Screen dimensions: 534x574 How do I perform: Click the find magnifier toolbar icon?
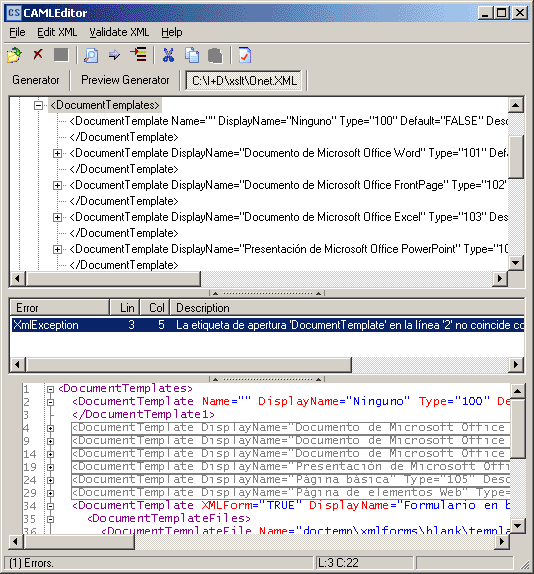coord(91,55)
